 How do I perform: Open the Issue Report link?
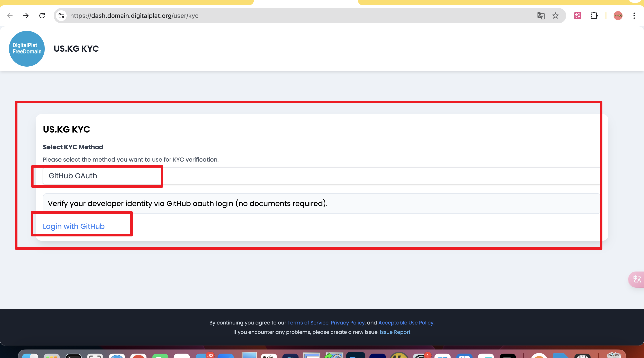[x=395, y=332]
